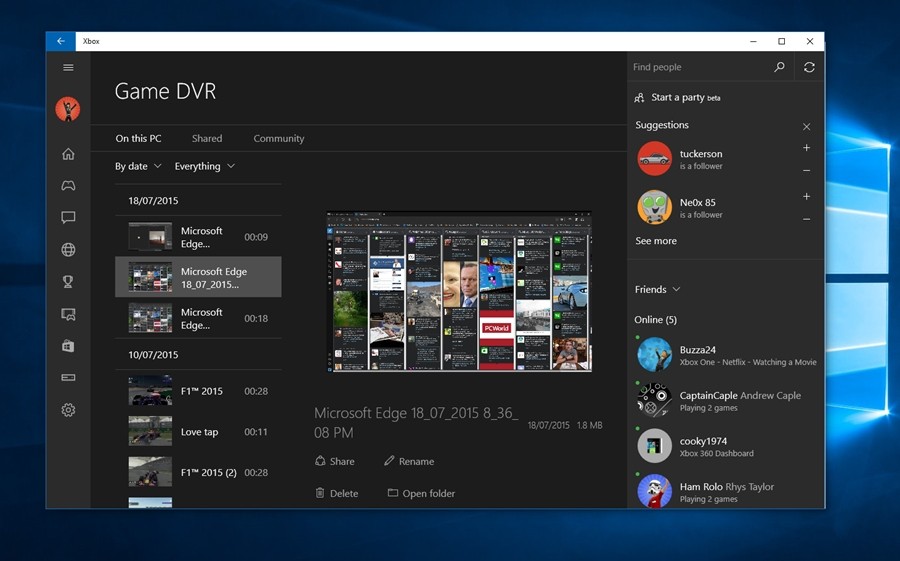Click See more suggestions link
This screenshot has height=561, width=900.
tap(656, 241)
